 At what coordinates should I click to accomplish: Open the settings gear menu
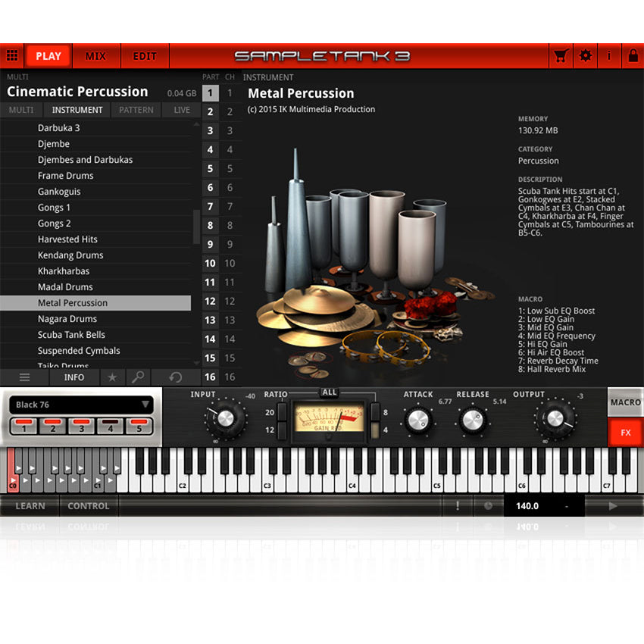(x=585, y=55)
